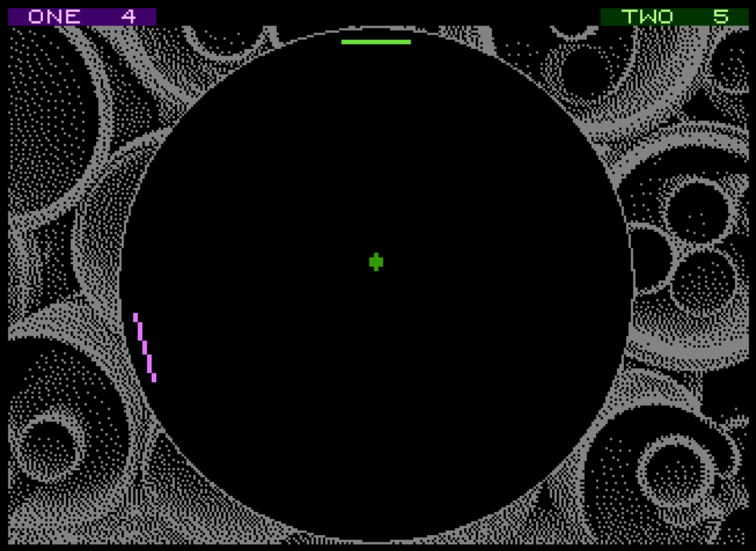Image resolution: width=756 pixels, height=551 pixels.
Task: Click player ONE's score digit 4
Action: 129,17
